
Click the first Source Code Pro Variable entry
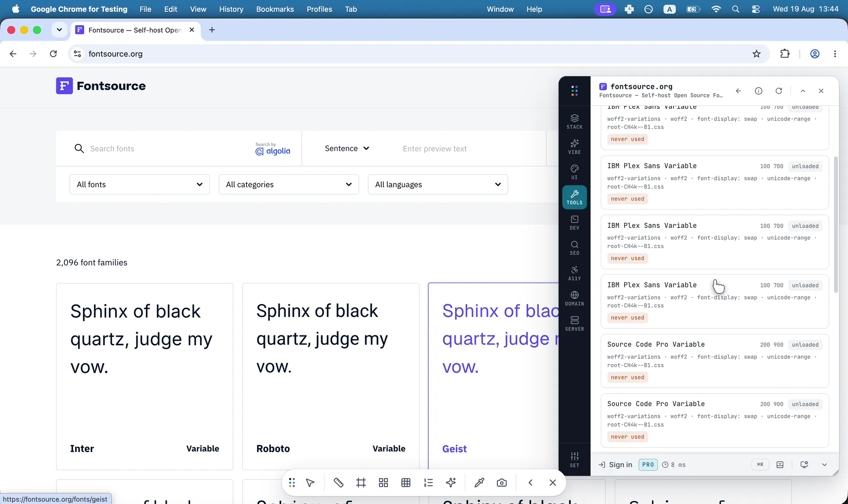tap(715, 361)
